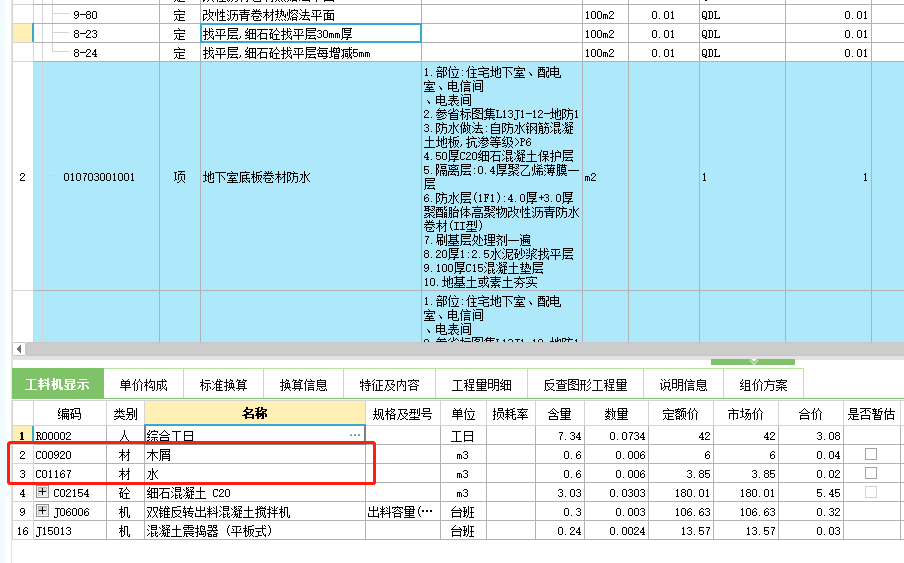The image size is (904, 563).
Task: Switch to the 工料机显示 tab
Action: click(57, 384)
